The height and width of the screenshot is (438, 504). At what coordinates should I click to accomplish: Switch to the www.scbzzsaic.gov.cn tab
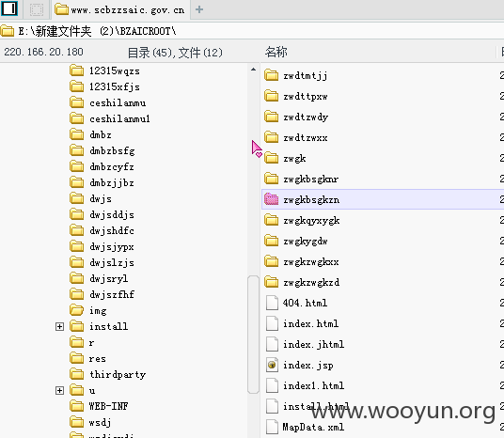click(119, 10)
